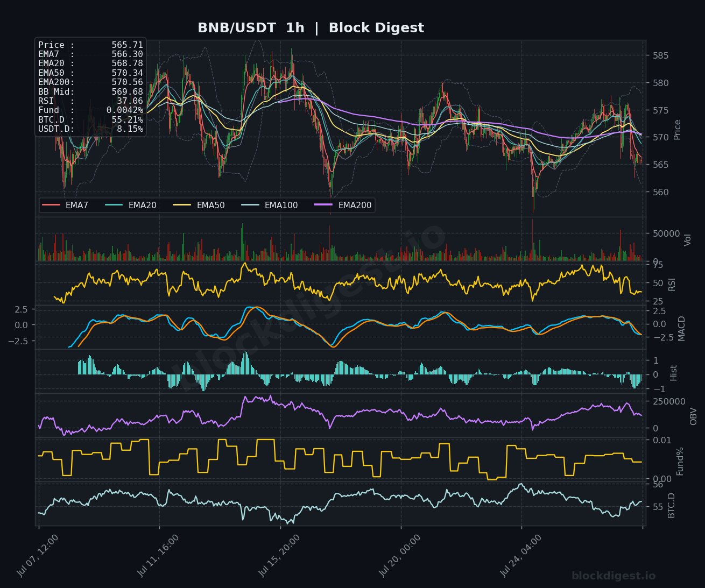Image resolution: width=705 pixels, height=588 pixels.
Task: Select the Price value 565.71
Action: [x=128, y=45]
